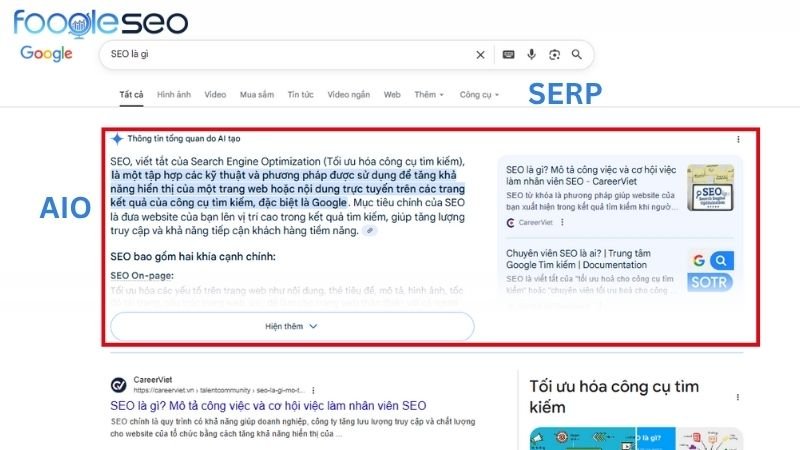Click the SEO thumbnail in the CareerViet card
800x450 pixels.
(710, 188)
